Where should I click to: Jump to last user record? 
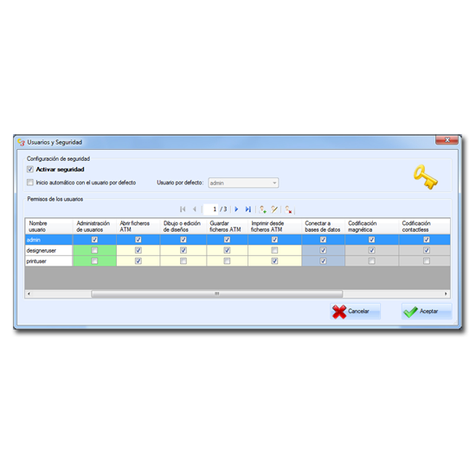pyautogui.click(x=248, y=209)
